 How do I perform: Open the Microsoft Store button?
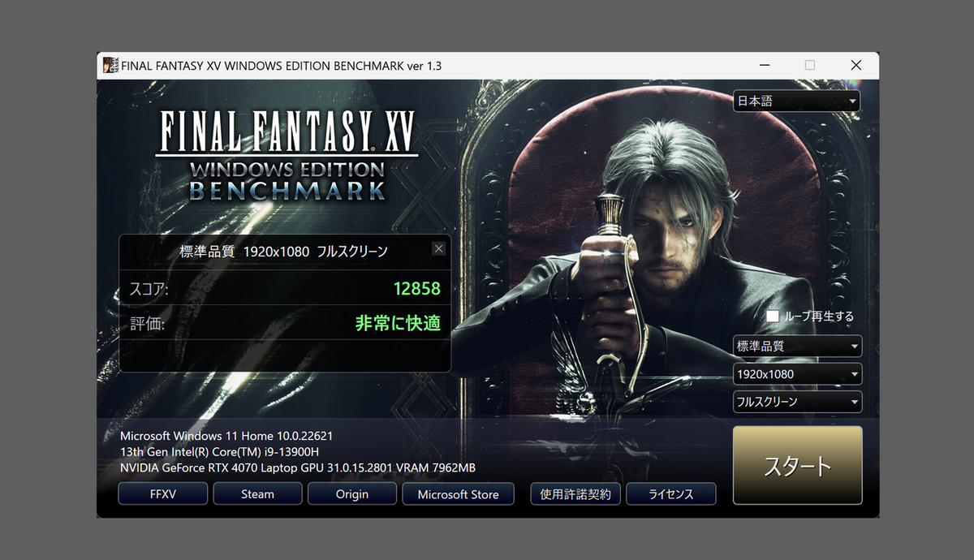(x=458, y=493)
